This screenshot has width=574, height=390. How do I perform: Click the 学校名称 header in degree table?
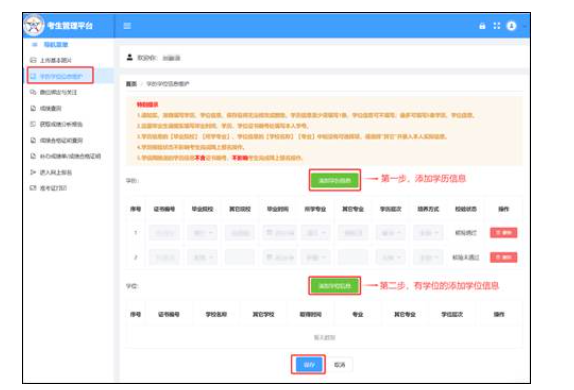click(x=216, y=314)
